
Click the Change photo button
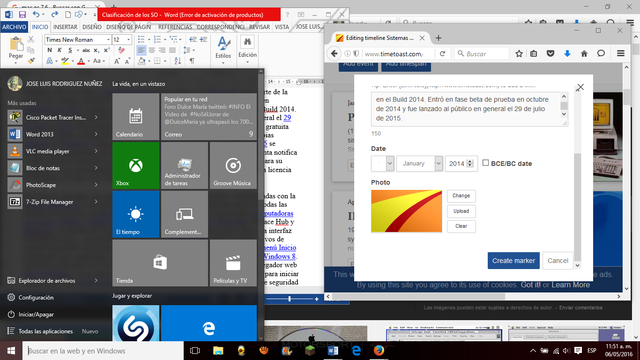(461, 196)
